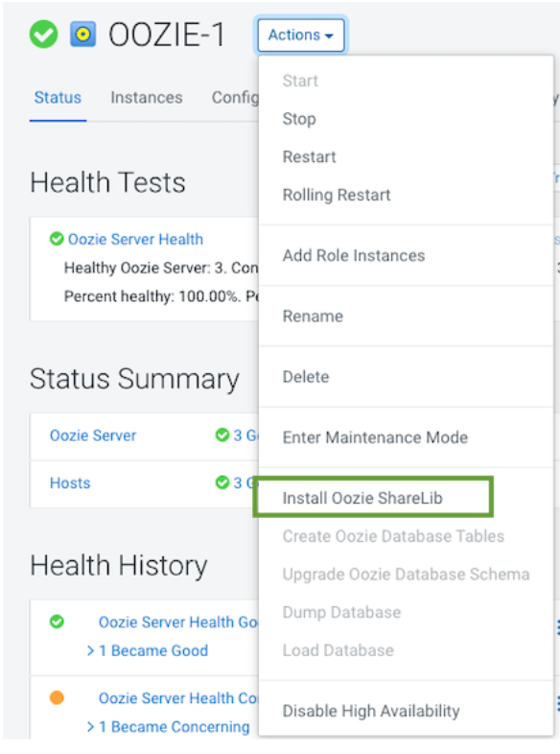Choose Stop from the Actions menu
Image resolution: width=560 pixels, height=754 pixels.
point(299,119)
